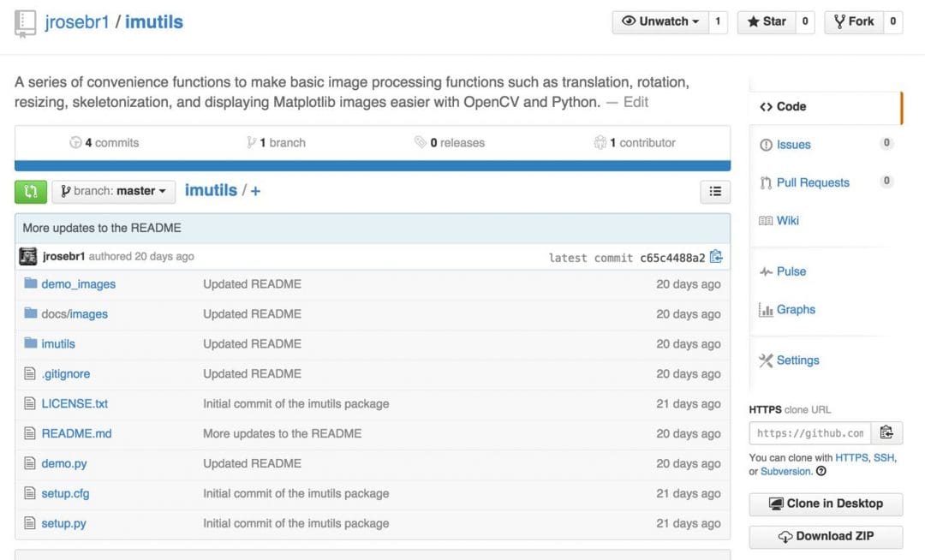Open the fork count next to Fork
The width and height of the screenshot is (925, 560).
892,21
